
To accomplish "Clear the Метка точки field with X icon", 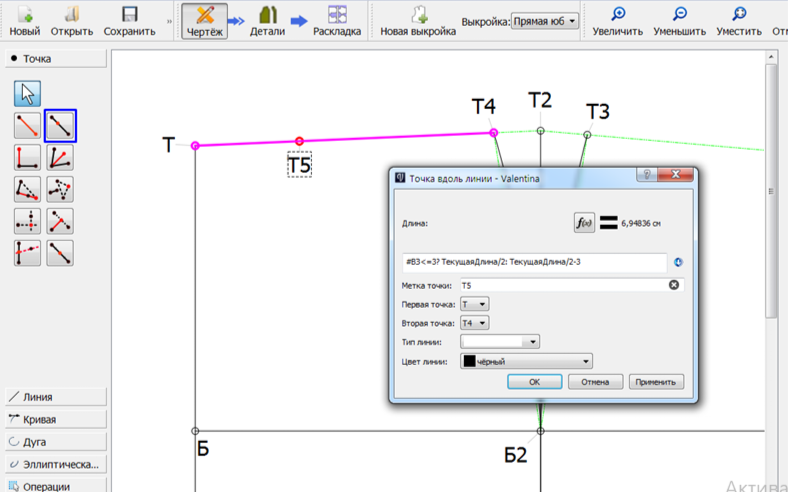I will coord(674,285).
